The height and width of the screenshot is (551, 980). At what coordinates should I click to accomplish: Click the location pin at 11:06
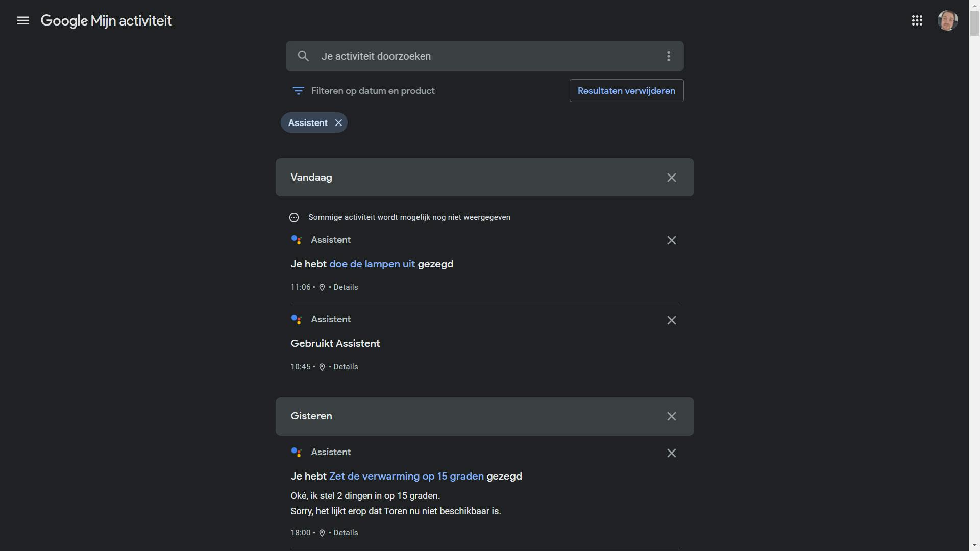tap(322, 288)
